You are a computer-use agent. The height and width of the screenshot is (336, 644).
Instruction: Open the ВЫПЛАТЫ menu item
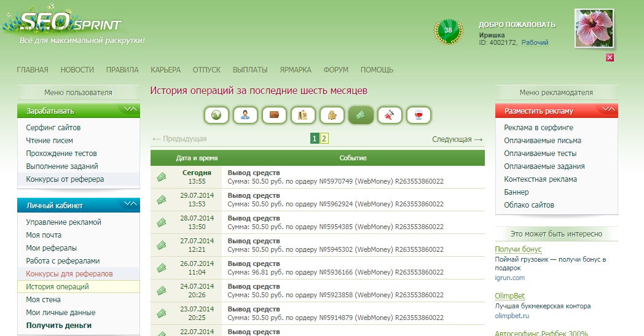click(250, 70)
